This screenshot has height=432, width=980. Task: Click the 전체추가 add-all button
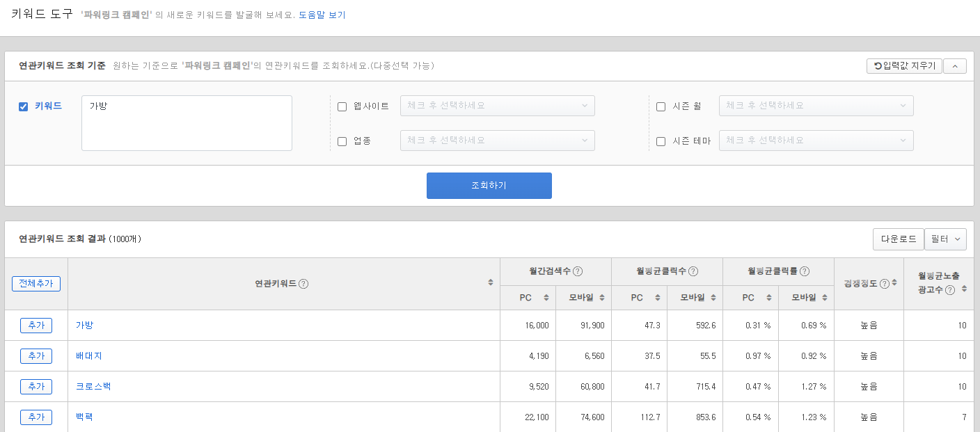pos(36,283)
